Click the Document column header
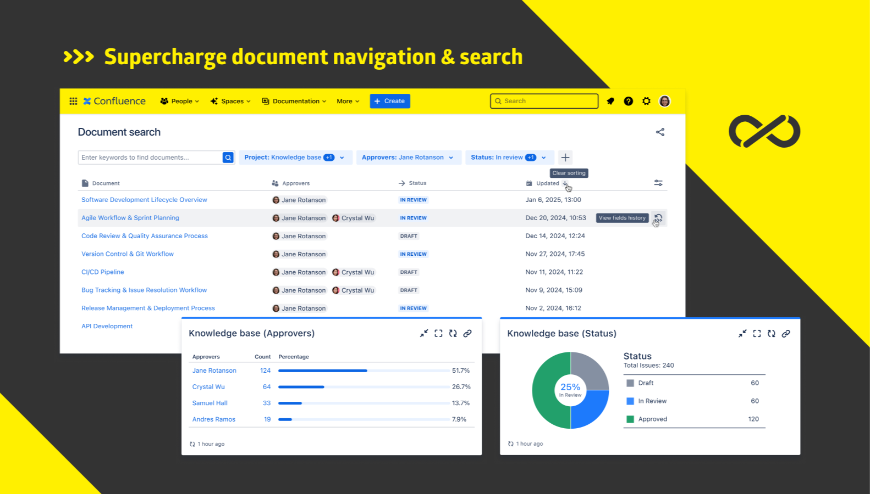Screen dimensions: 870x494 click(x=100, y=183)
